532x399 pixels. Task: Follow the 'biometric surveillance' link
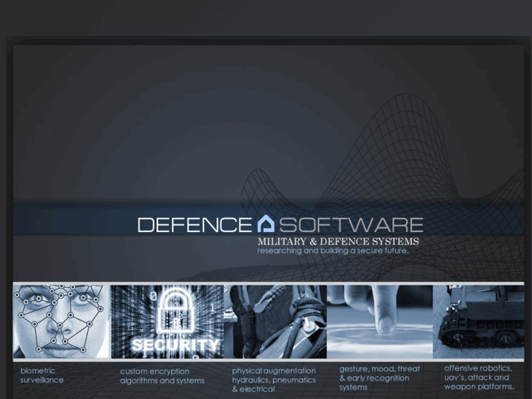click(x=42, y=376)
